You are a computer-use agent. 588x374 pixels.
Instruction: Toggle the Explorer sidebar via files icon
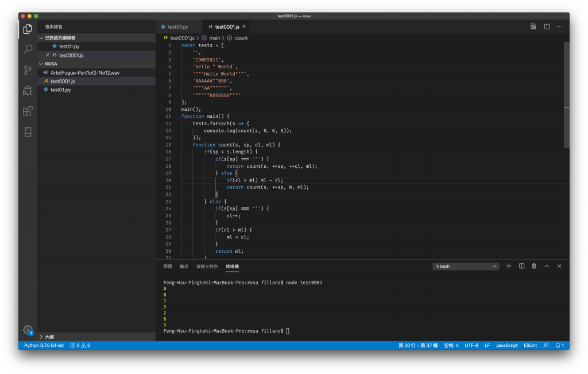(28, 29)
